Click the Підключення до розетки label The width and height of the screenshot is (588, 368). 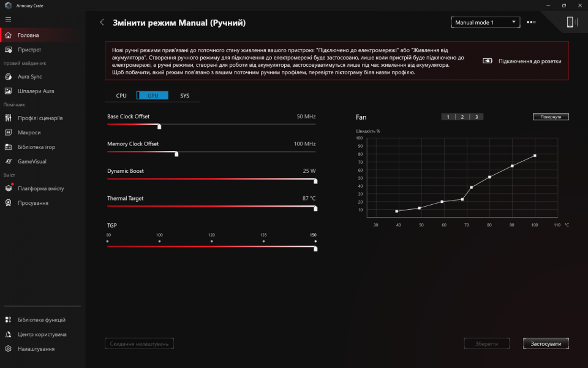tap(530, 61)
